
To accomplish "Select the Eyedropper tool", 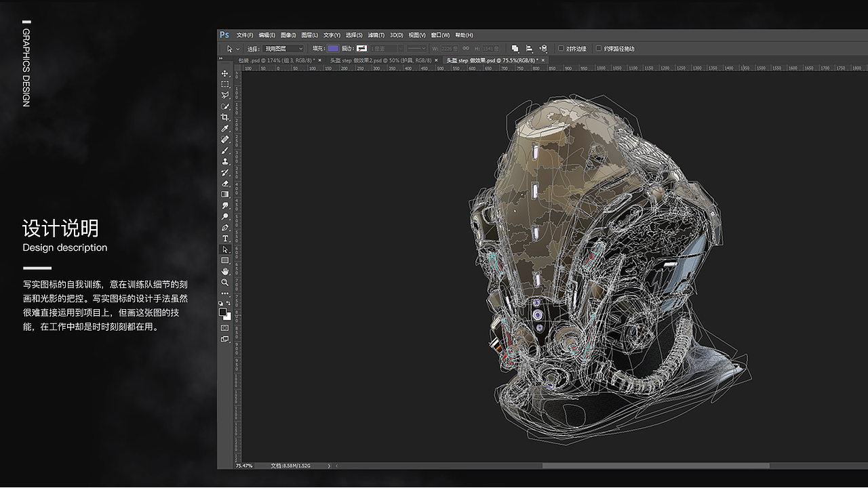I will (x=225, y=129).
